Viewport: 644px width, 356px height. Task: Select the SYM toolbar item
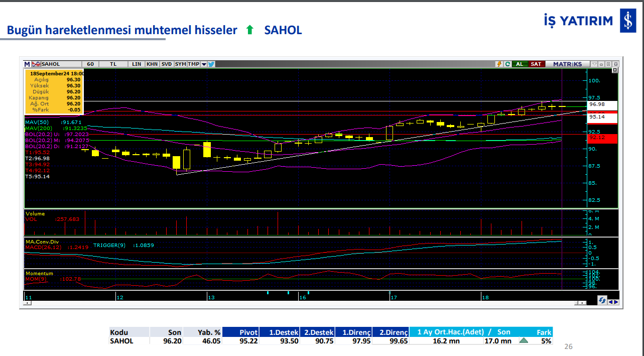[x=180, y=64]
